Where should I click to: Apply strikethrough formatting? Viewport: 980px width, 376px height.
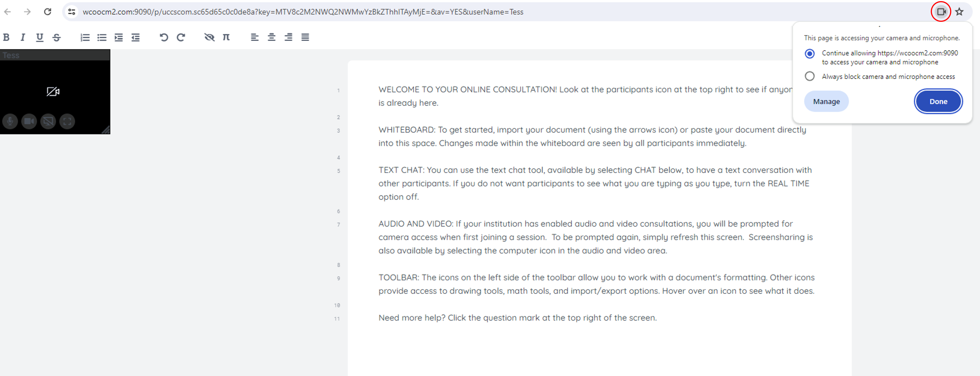[57, 37]
